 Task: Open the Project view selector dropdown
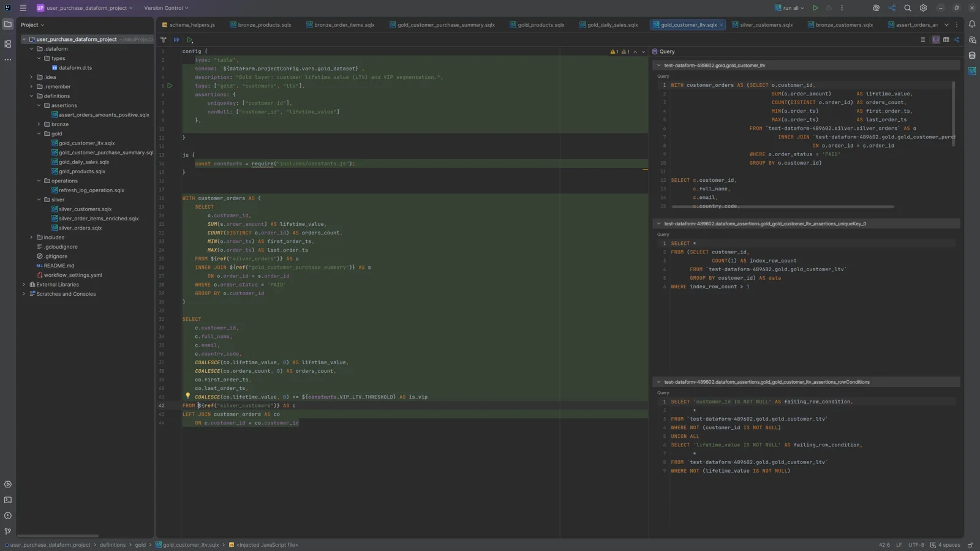click(32, 25)
